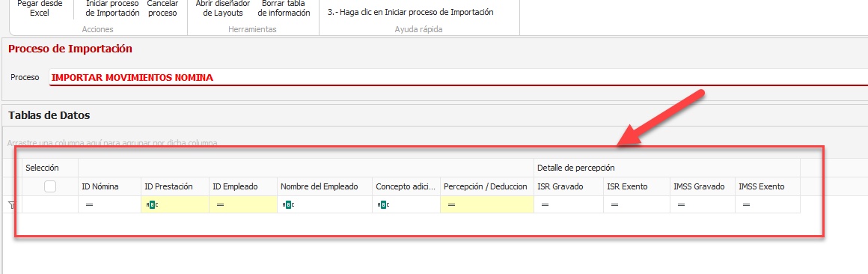This screenshot has height=274, width=868.
Task: Open ID Prestación filter ABC operator icon
Action: point(152,205)
